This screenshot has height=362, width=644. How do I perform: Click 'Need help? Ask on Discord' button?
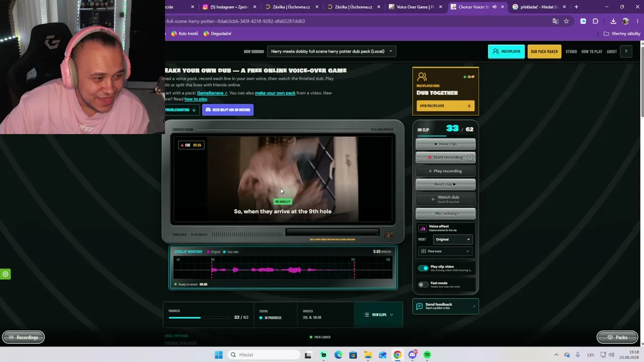(228, 110)
